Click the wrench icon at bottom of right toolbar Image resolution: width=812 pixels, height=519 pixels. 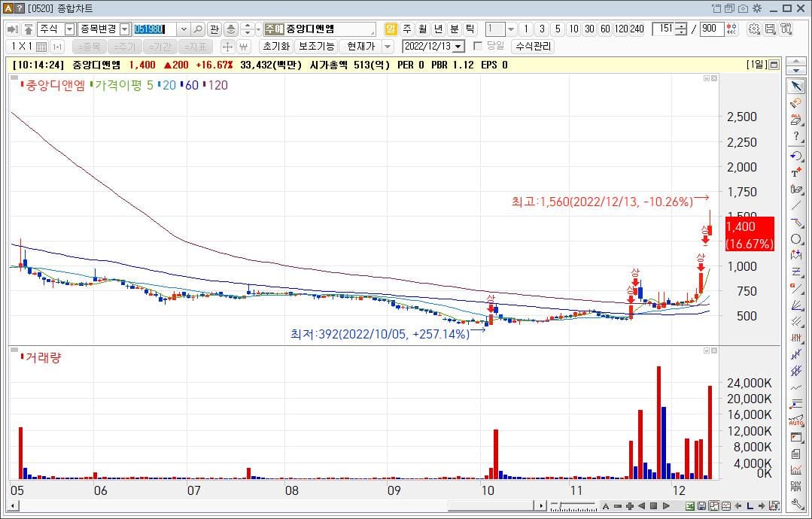(796, 503)
